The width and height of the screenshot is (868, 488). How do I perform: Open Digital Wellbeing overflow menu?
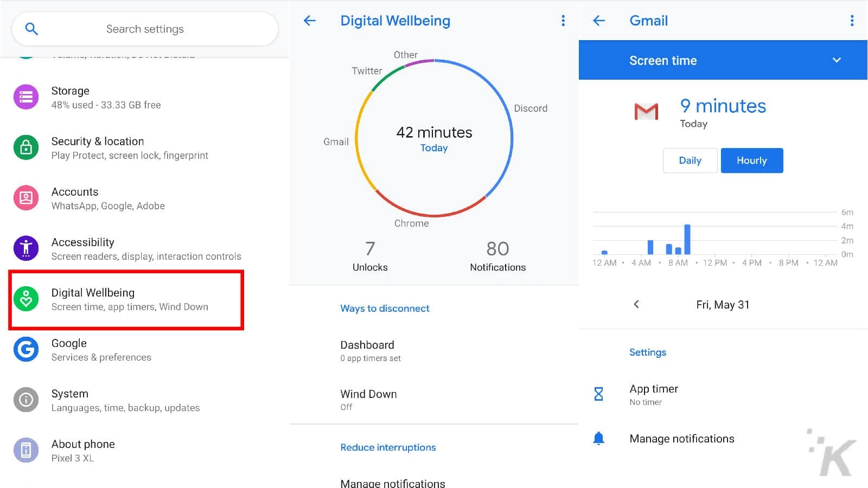563,21
